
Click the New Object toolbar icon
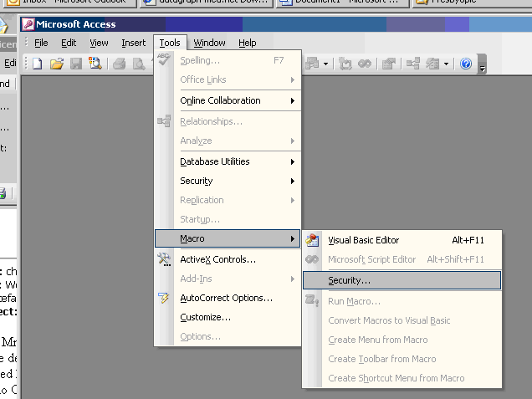[x=432, y=64]
